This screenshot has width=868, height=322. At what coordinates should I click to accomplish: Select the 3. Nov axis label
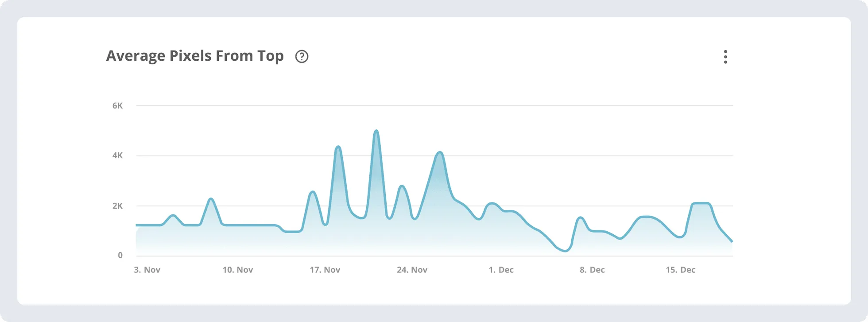pyautogui.click(x=147, y=269)
